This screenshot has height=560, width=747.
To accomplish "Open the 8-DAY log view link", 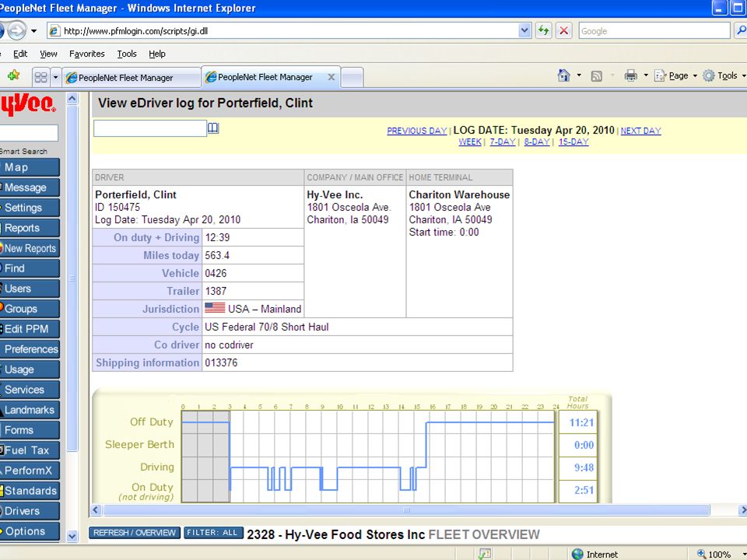I will click(x=537, y=142).
